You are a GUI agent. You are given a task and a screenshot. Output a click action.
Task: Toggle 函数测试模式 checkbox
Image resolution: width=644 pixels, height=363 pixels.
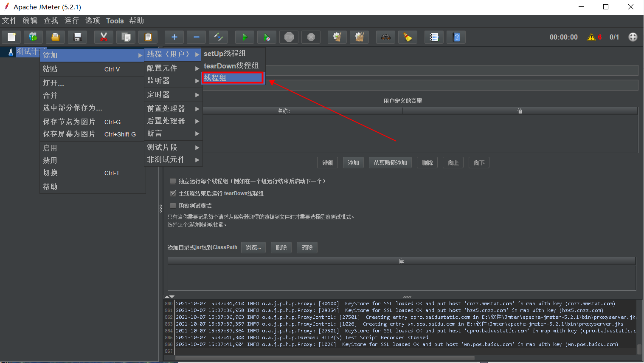pyautogui.click(x=173, y=206)
